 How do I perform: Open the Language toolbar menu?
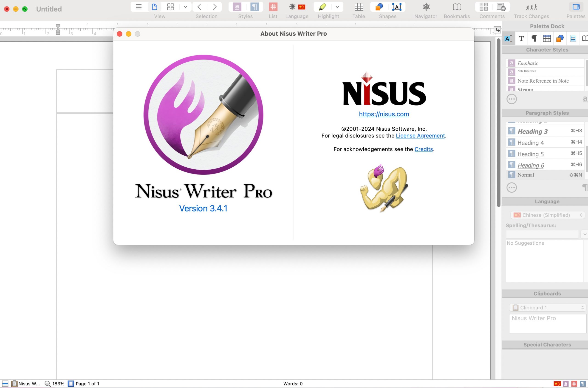point(297,7)
